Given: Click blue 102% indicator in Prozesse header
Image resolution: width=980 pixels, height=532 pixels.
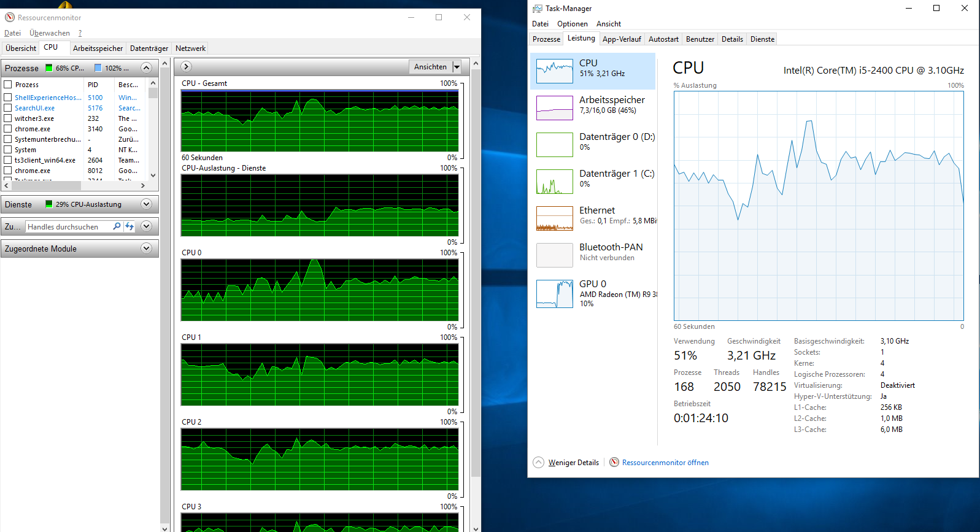Looking at the screenshot, I should [98, 68].
